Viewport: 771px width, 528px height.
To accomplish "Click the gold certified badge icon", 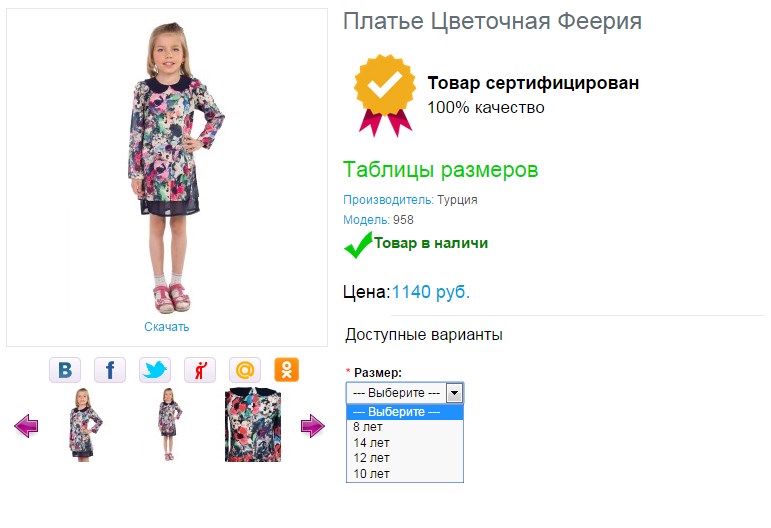I will point(382,94).
